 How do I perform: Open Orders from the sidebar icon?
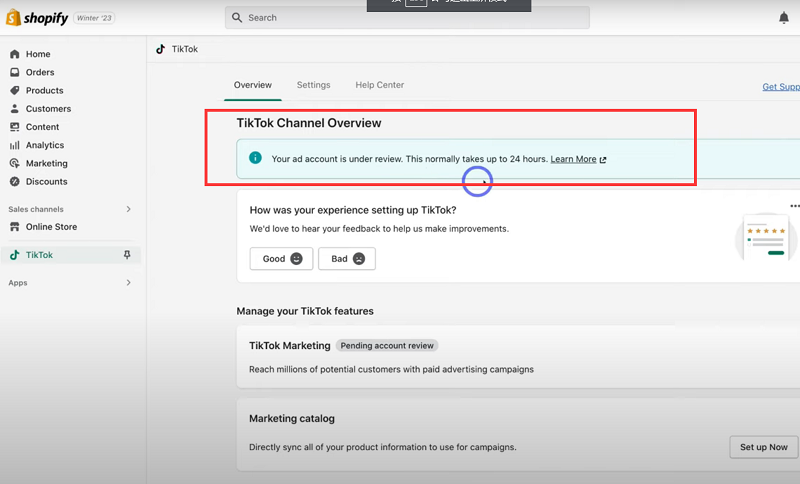click(x=15, y=72)
